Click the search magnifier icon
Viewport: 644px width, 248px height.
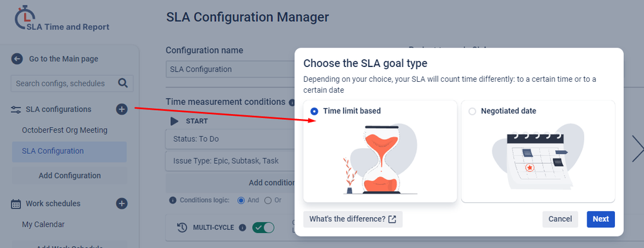point(122,83)
